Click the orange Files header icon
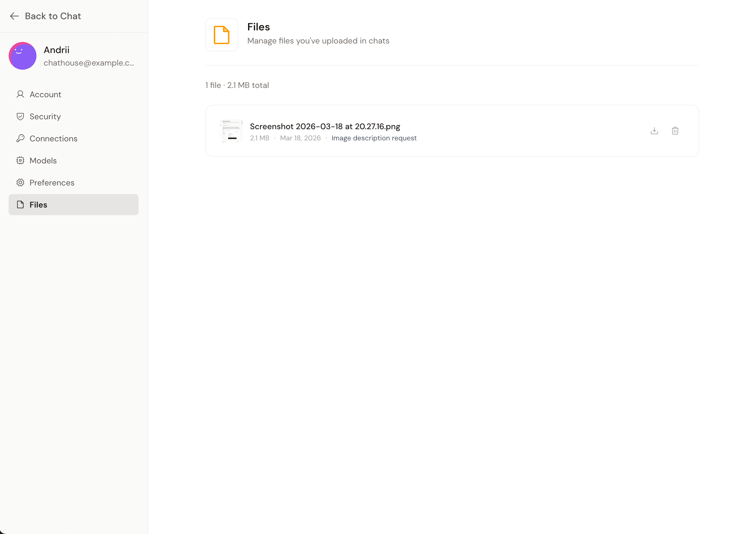The height and width of the screenshot is (534, 756). tap(221, 35)
